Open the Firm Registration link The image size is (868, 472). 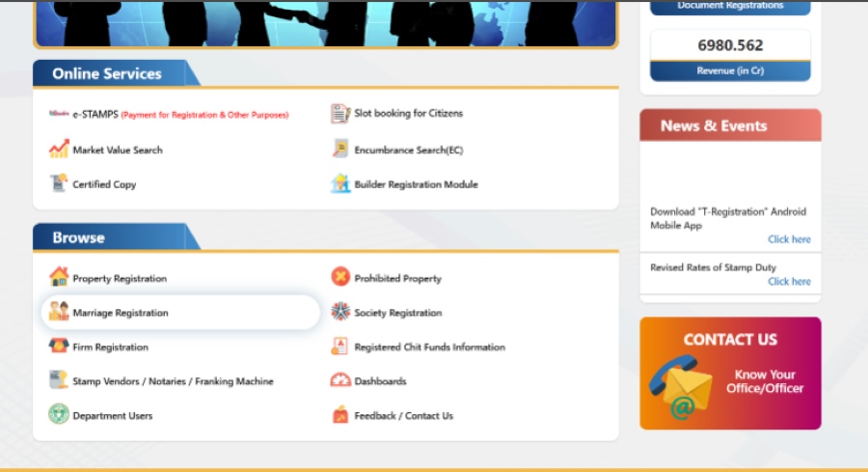pos(110,347)
